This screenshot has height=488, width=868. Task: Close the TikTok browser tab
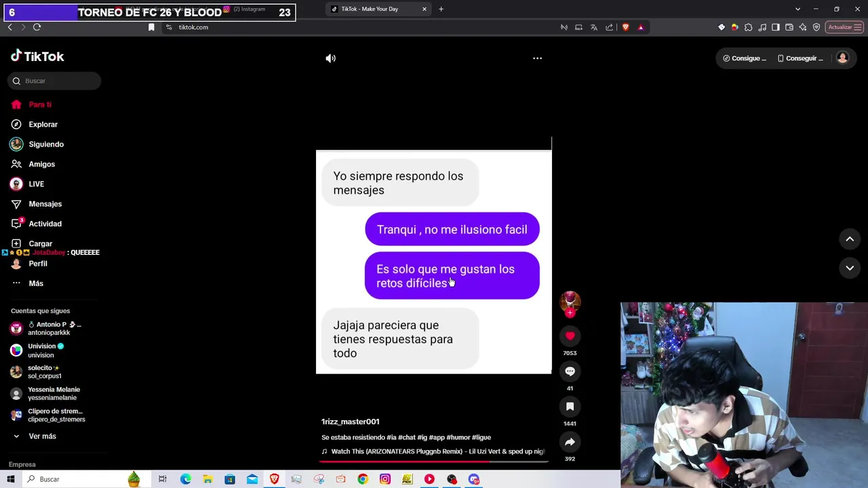(425, 9)
